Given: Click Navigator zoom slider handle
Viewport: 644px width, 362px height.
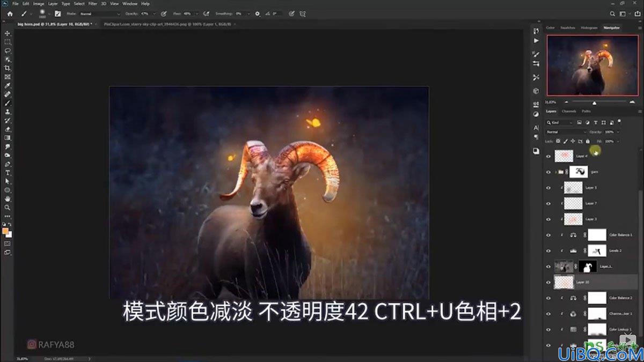Looking at the screenshot, I should click(x=594, y=102).
